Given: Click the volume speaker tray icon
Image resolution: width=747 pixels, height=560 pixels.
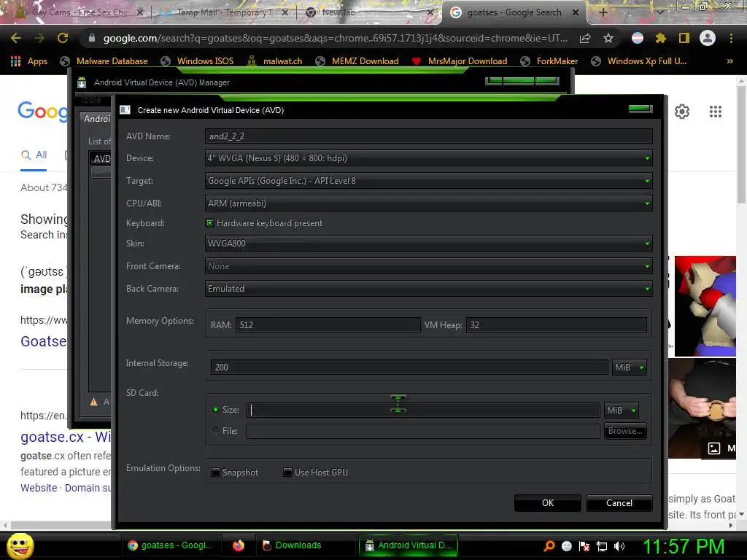Looking at the screenshot, I should pyautogui.click(x=619, y=546).
